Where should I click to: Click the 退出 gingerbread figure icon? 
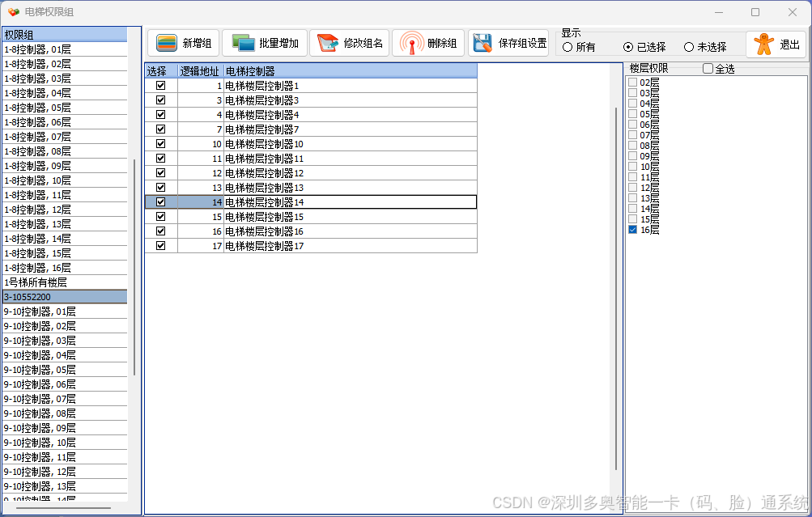click(764, 44)
